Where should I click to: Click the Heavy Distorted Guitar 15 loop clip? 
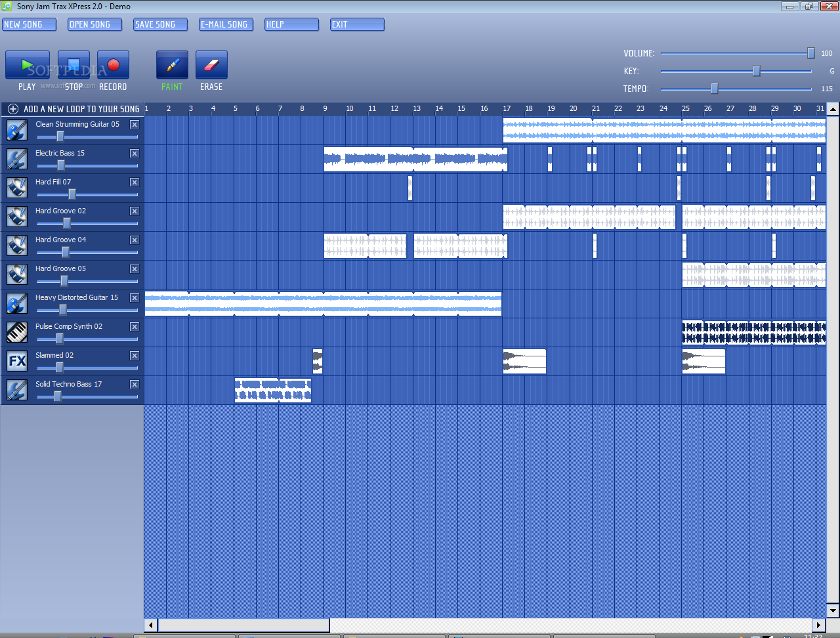[x=323, y=304]
